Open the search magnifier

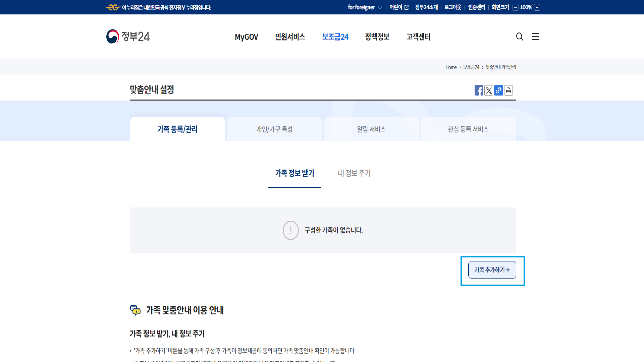click(520, 37)
